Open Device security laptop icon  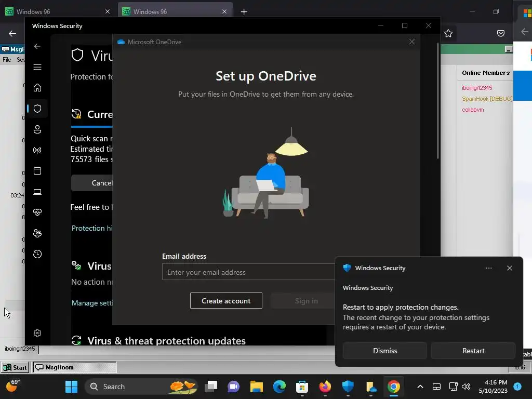(x=37, y=192)
